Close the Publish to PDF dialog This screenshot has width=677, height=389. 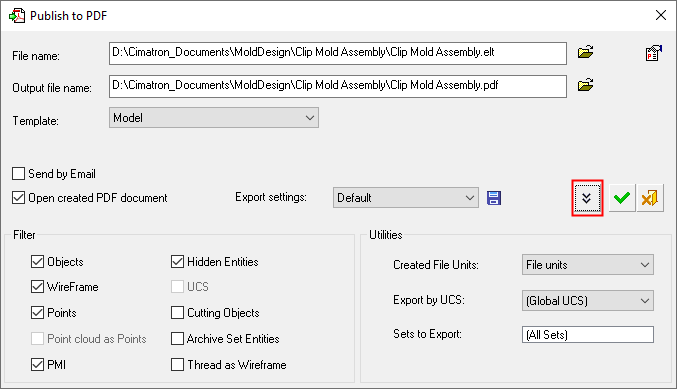click(661, 16)
